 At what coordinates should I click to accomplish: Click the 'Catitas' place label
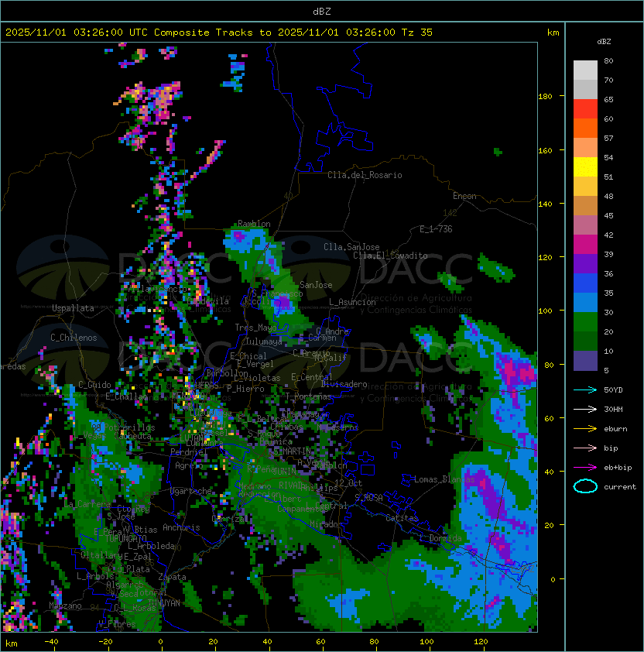pos(402,518)
